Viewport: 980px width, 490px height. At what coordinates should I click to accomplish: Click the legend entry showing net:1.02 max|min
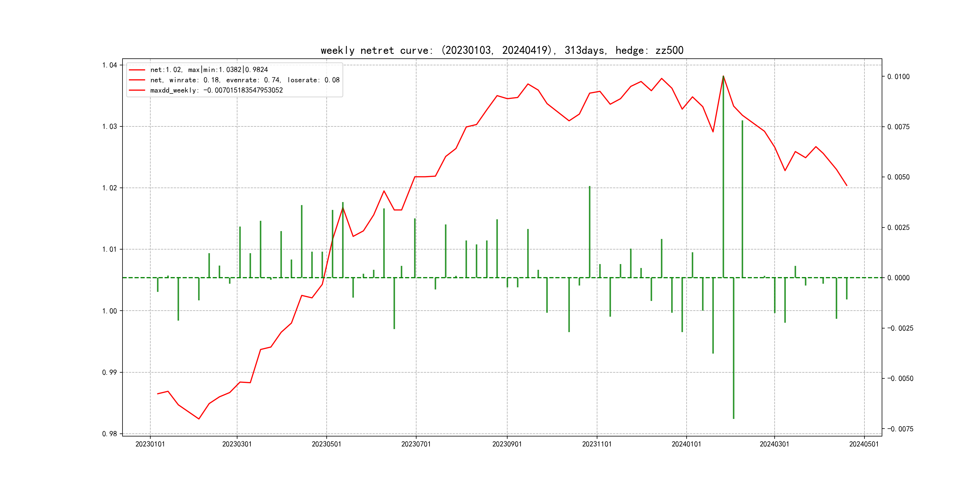click(x=209, y=70)
